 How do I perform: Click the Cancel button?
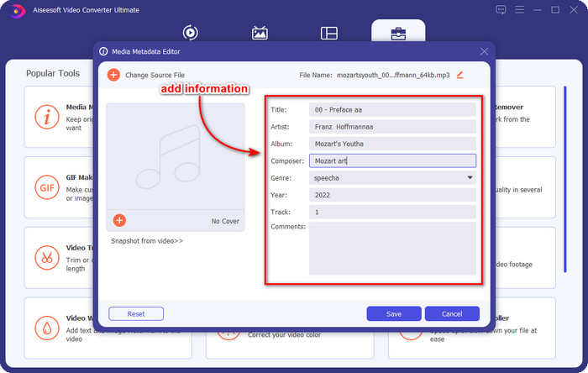pos(452,313)
